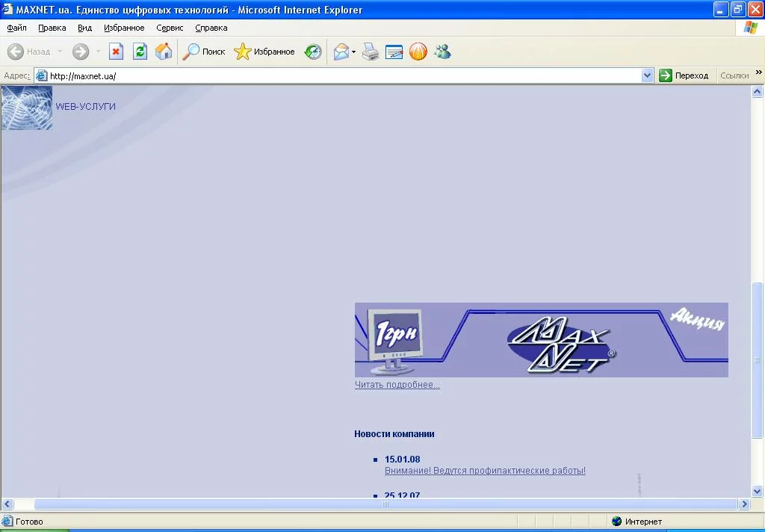
Task: Click the web services spiderweb thumbnail
Action: click(27, 108)
